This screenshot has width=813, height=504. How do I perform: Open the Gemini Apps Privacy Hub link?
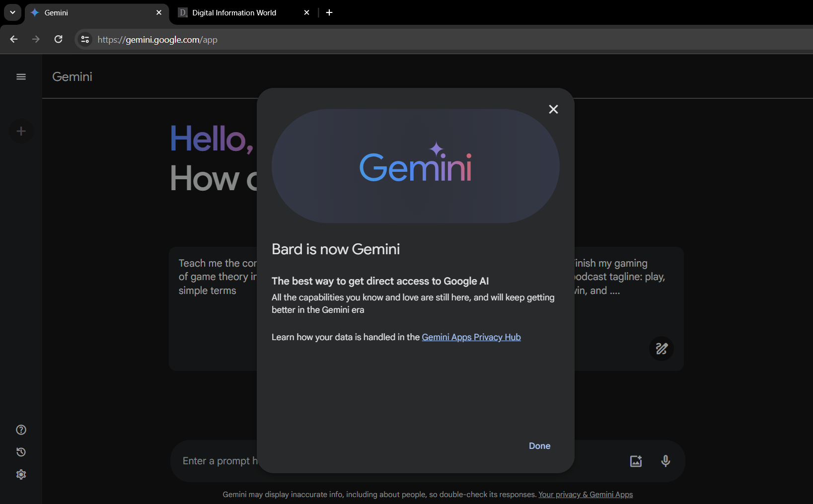(x=471, y=337)
